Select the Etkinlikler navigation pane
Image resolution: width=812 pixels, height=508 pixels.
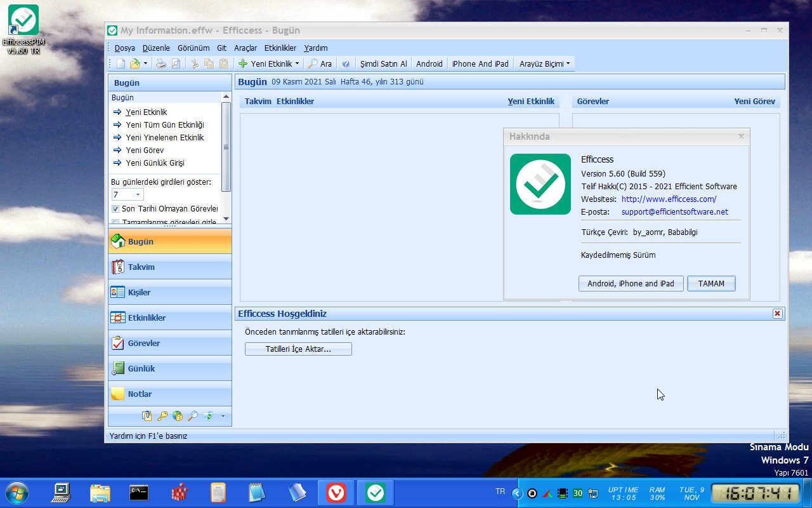(170, 317)
